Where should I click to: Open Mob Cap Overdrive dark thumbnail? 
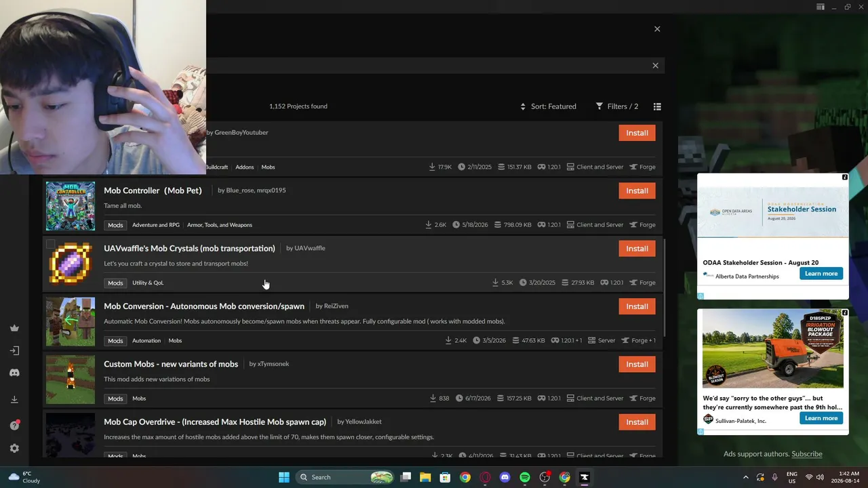pos(71,435)
